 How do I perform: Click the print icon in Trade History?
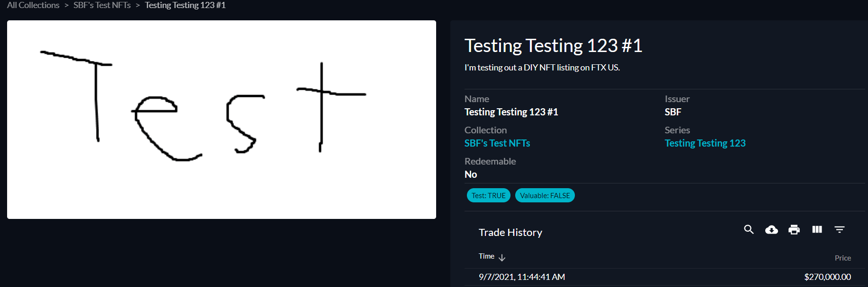click(x=794, y=229)
